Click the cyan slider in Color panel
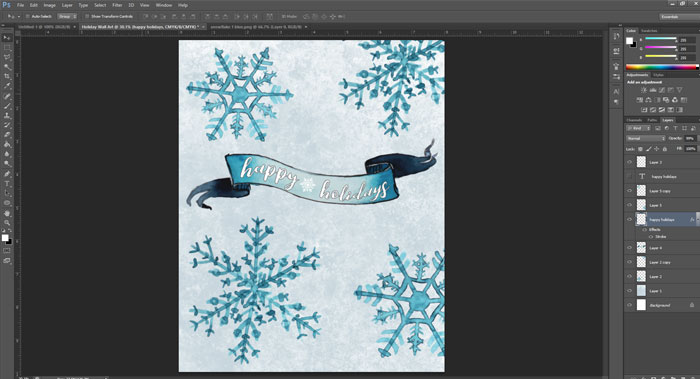Screen dimensions: 700x379 click(661, 39)
